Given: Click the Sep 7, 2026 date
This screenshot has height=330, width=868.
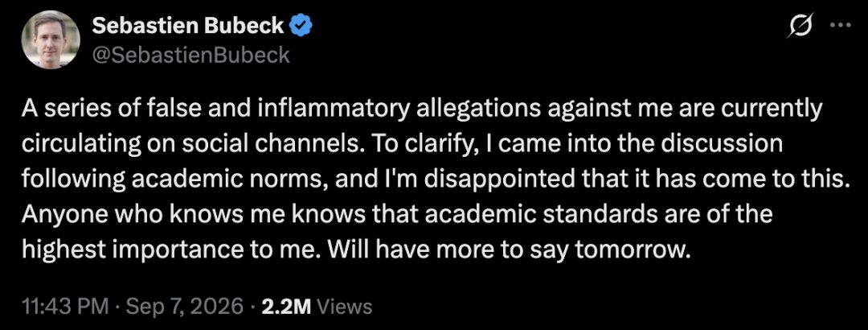Looking at the screenshot, I should 182,306.
